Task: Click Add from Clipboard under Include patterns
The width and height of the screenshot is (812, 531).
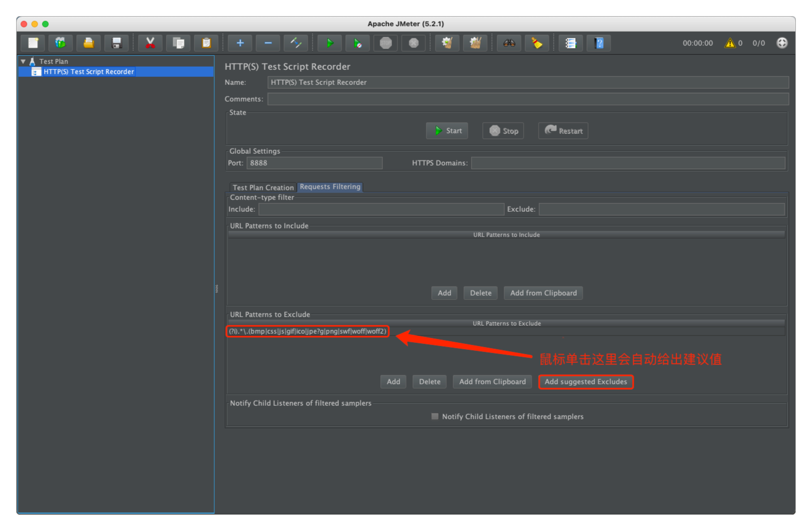Action: pos(543,293)
